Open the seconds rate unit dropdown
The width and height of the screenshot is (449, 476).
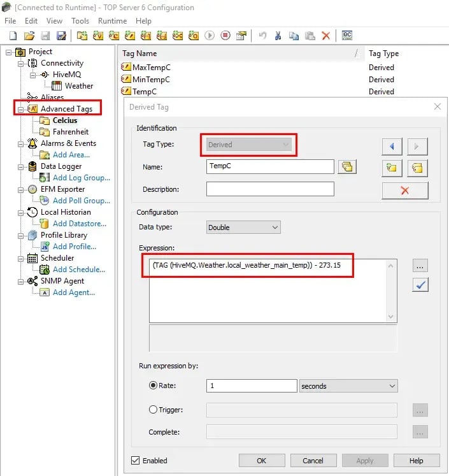(348, 386)
